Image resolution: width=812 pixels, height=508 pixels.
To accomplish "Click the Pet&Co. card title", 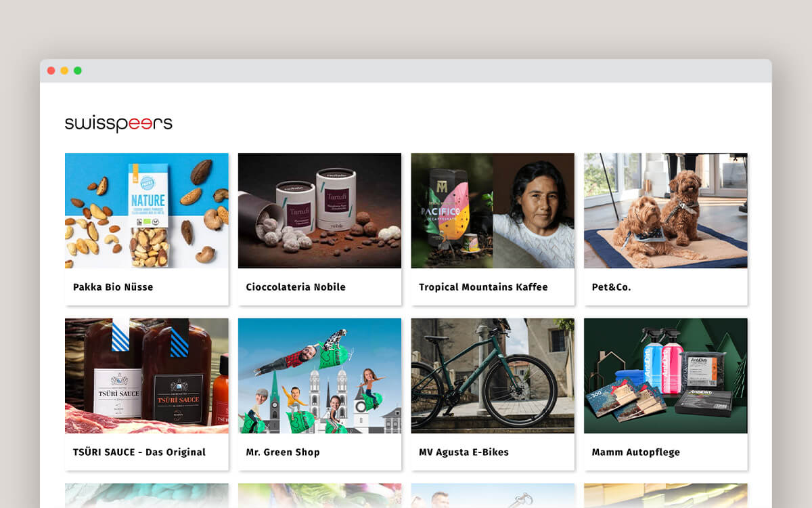I will point(611,287).
